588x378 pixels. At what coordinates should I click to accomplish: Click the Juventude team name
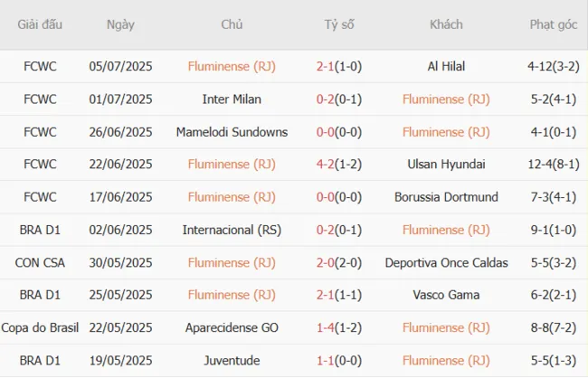click(232, 360)
